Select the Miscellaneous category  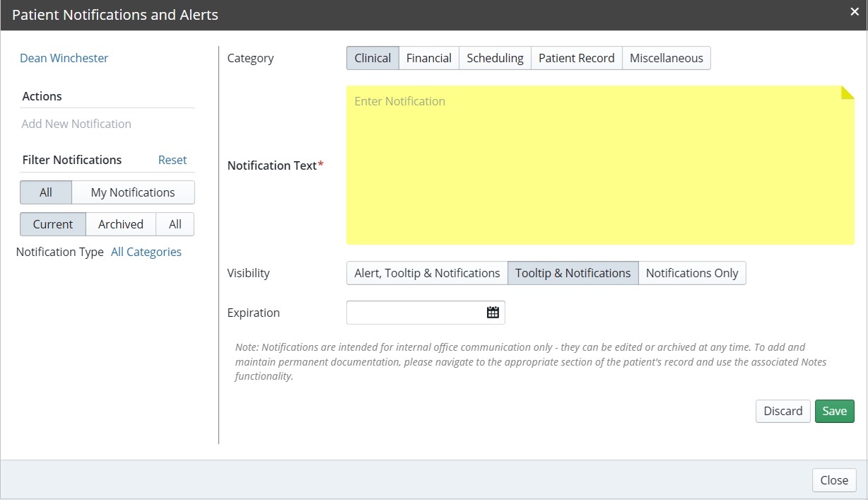(667, 58)
